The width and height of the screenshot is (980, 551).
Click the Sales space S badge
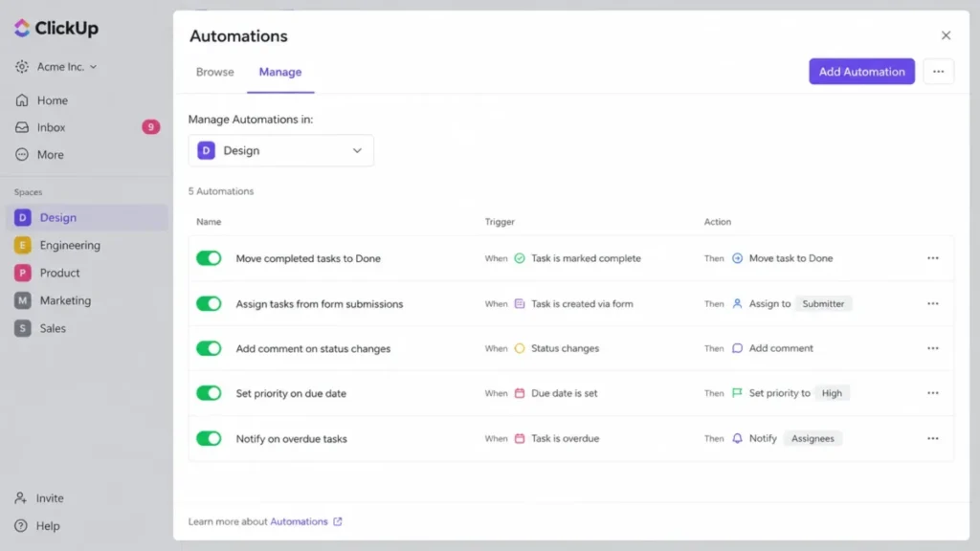tap(23, 328)
